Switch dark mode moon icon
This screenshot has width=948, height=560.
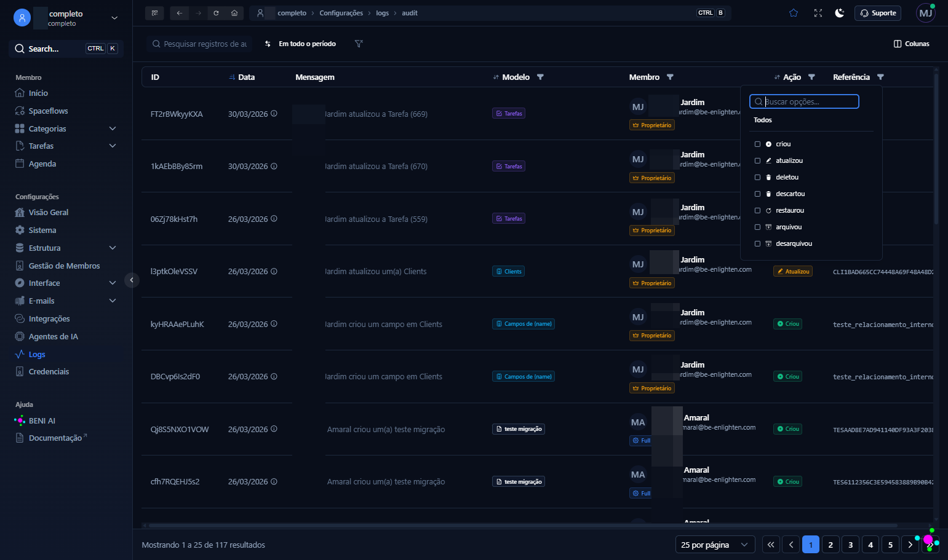click(x=840, y=13)
